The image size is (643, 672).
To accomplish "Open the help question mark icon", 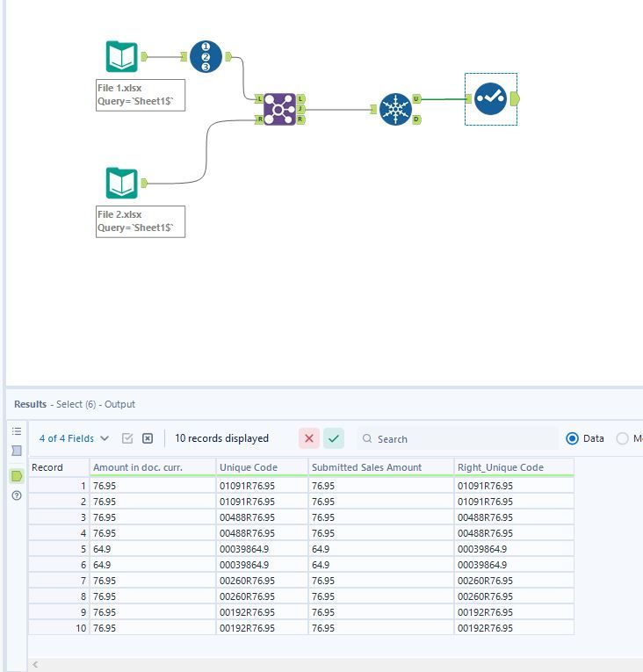I will [x=17, y=495].
